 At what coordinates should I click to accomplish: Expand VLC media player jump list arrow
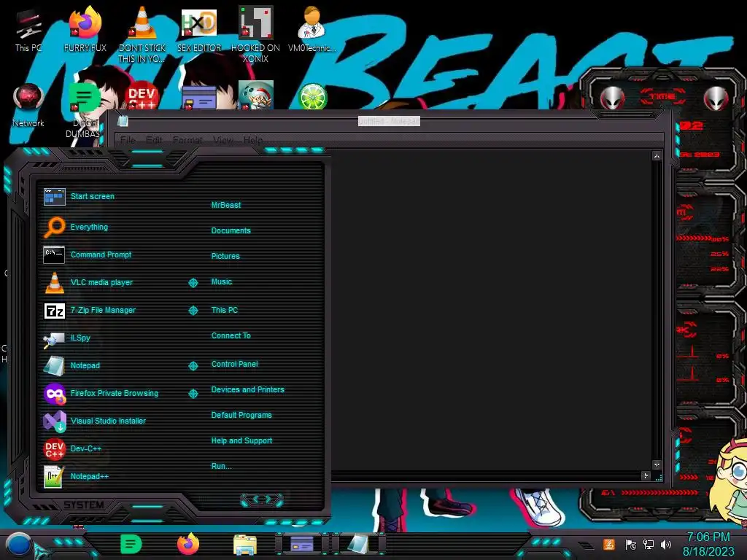[193, 283]
